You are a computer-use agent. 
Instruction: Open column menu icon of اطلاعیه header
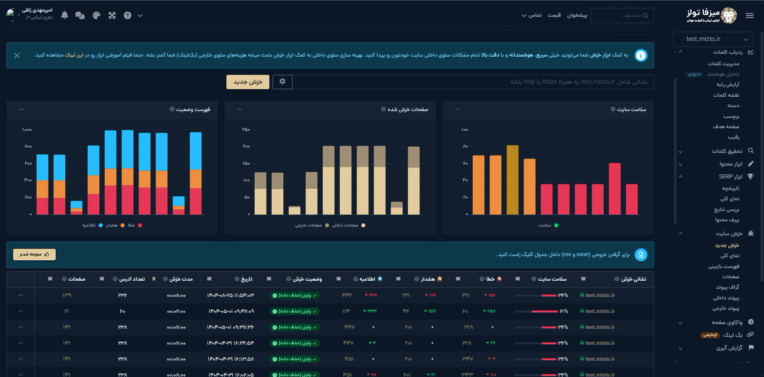tap(339, 279)
